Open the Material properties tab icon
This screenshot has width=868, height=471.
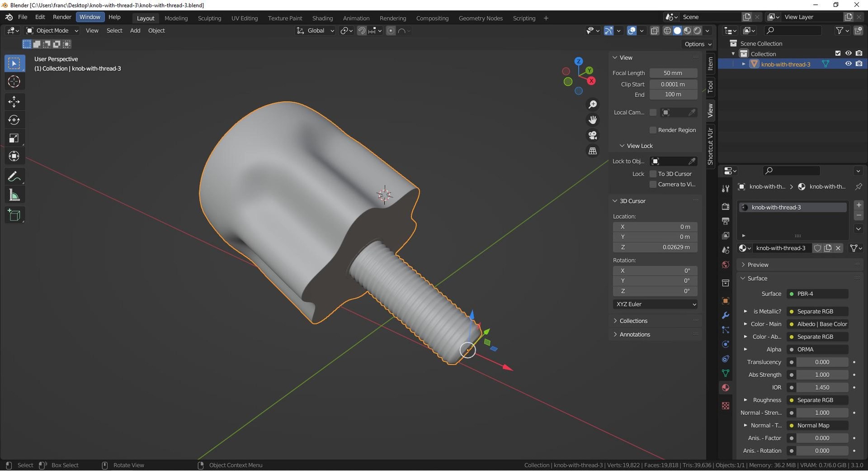[726, 388]
